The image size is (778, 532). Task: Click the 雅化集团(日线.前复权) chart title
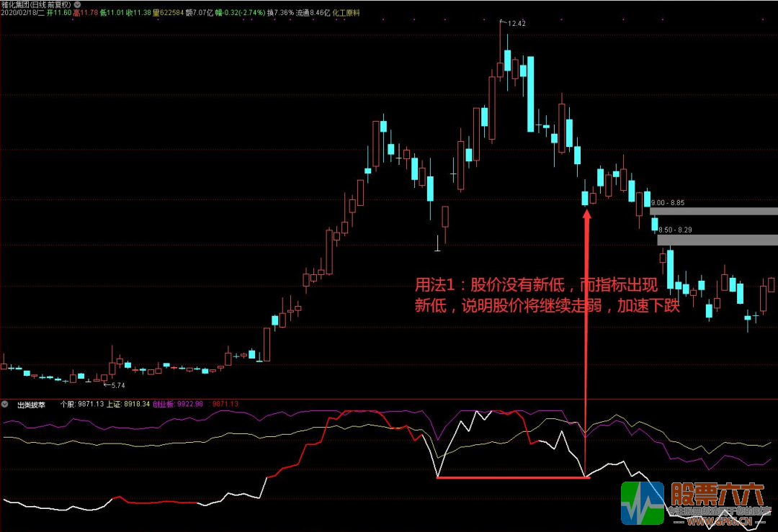36,4
